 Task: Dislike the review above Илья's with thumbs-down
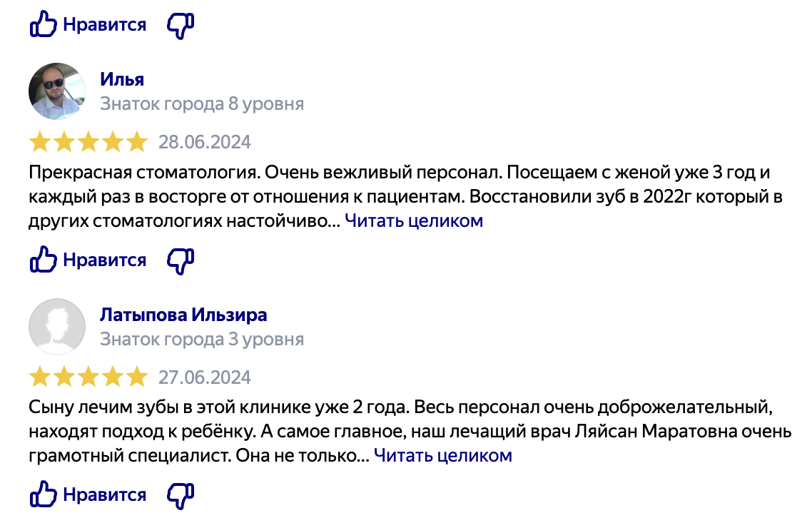180,26
